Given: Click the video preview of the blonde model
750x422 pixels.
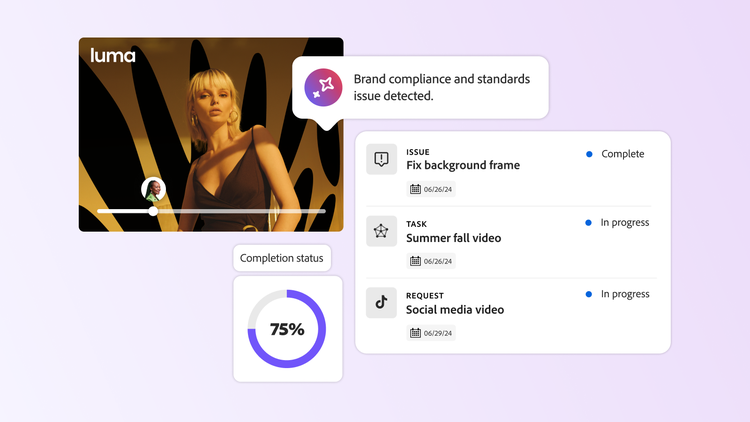Looking at the screenshot, I should [x=211, y=134].
